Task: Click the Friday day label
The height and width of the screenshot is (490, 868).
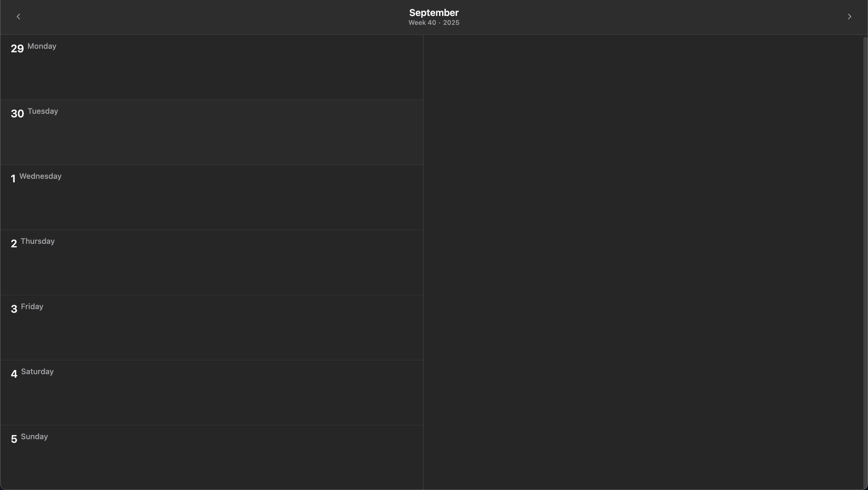Action: click(32, 306)
